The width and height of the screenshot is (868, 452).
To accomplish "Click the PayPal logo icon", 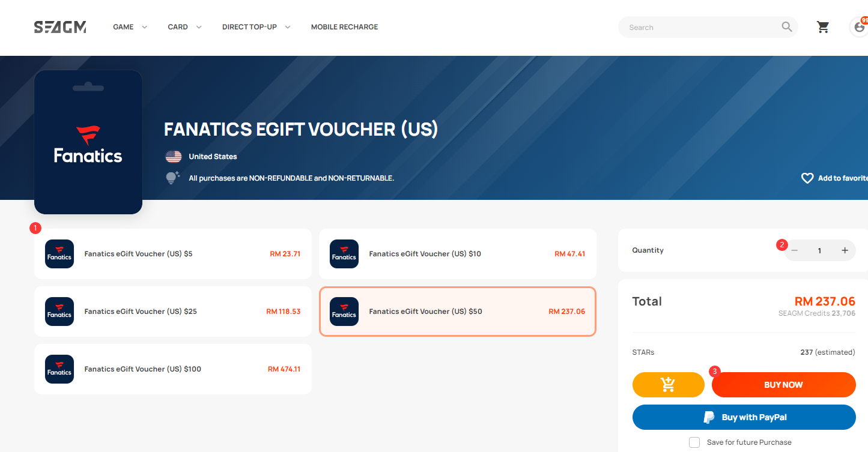I will 709,417.
